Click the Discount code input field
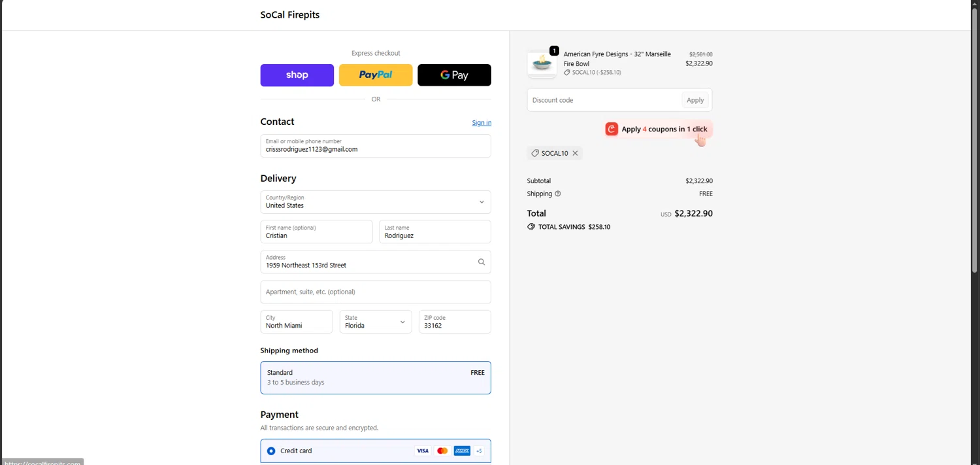The height and width of the screenshot is (465, 980). coord(604,100)
